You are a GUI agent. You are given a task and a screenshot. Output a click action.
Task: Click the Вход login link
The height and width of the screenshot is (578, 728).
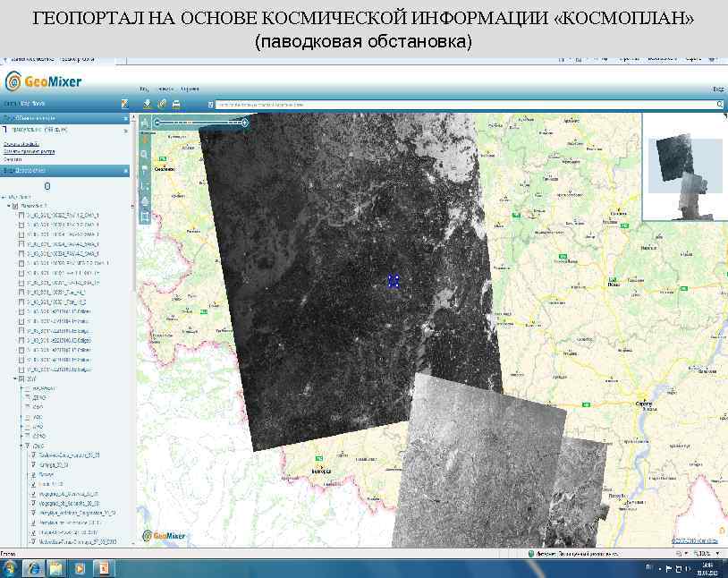point(718,89)
